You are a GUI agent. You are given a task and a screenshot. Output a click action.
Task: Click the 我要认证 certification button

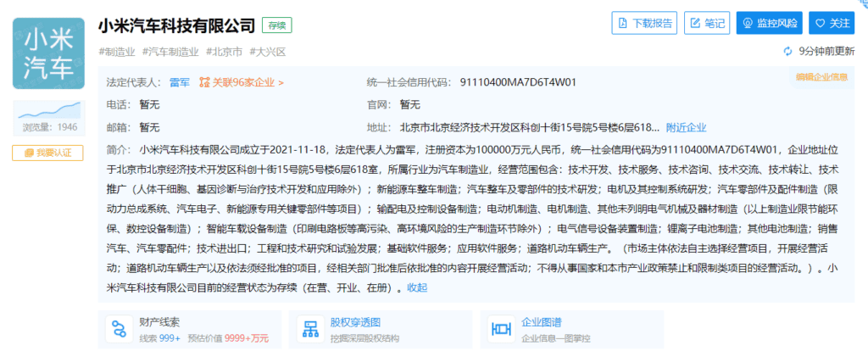coord(47,153)
